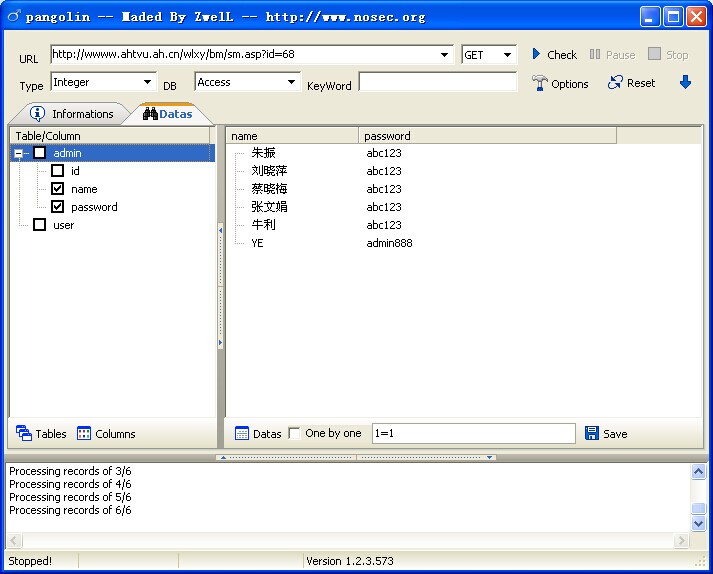Click the Reset arrows icon

tap(615, 82)
